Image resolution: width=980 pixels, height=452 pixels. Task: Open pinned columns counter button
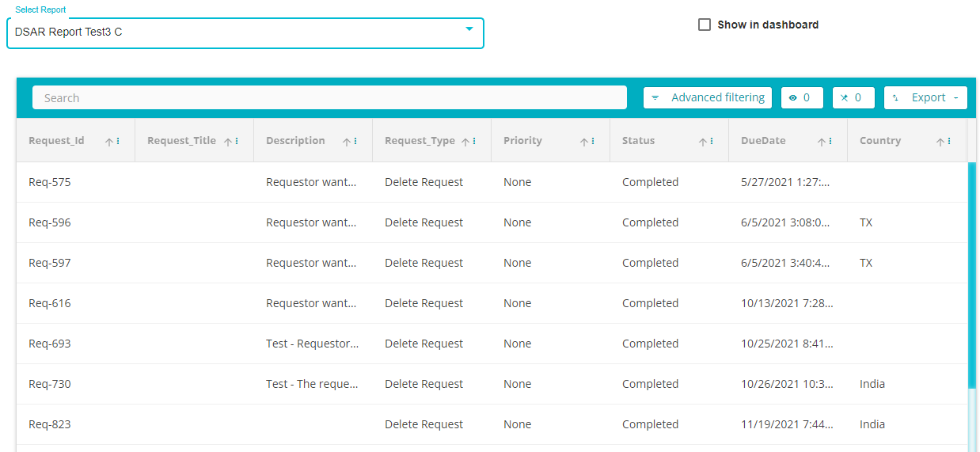853,97
